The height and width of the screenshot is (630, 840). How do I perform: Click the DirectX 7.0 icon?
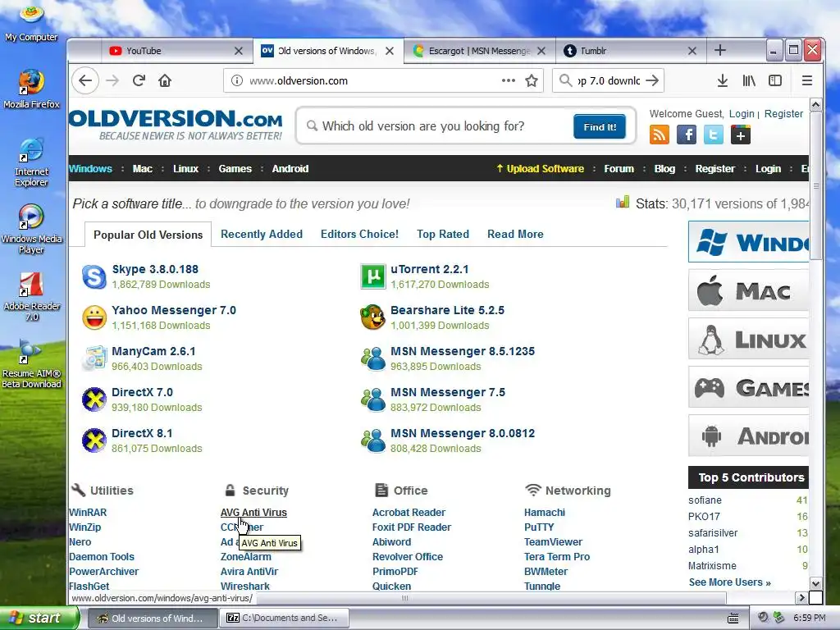[x=94, y=399]
